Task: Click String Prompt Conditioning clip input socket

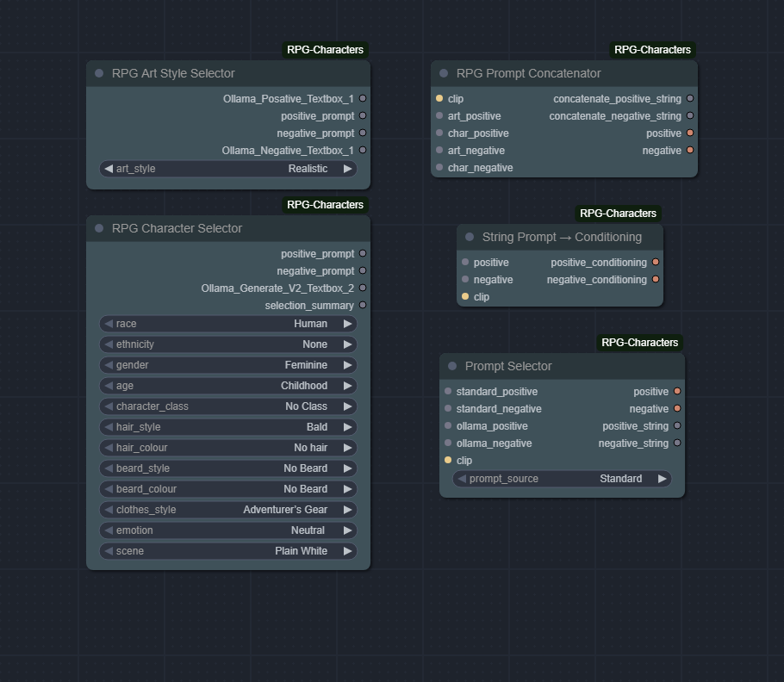Action: [465, 296]
